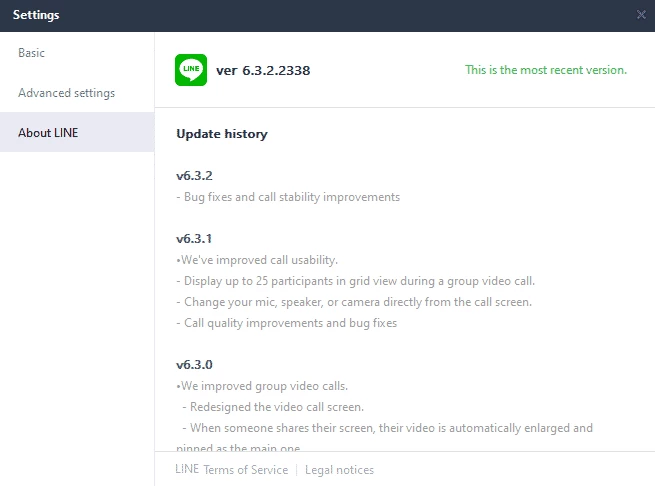This screenshot has width=655, height=486.
Task: Open the LINE Terms of Service link
Action: [231, 470]
